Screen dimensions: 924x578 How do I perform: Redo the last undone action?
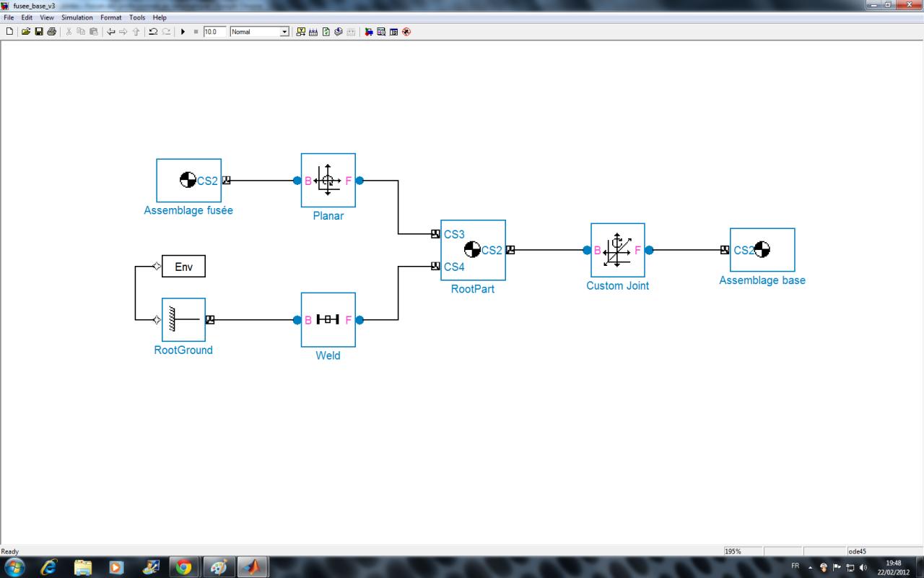point(166,32)
